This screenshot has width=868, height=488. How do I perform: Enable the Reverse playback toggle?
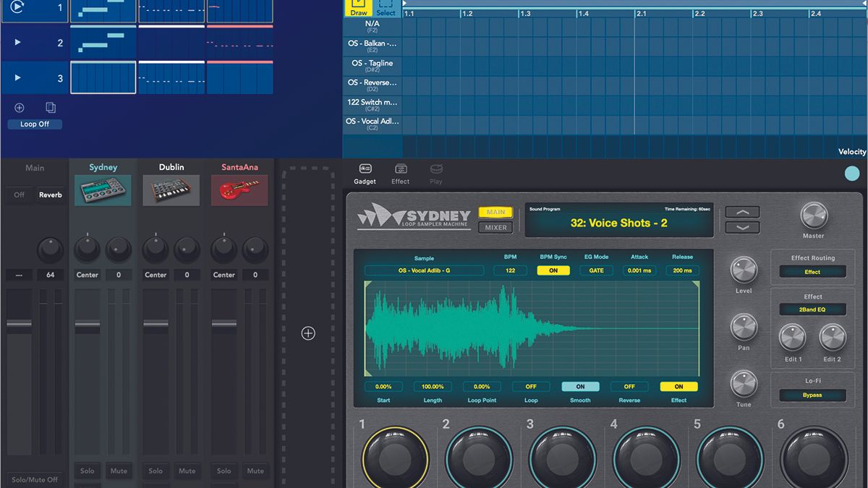pos(629,386)
